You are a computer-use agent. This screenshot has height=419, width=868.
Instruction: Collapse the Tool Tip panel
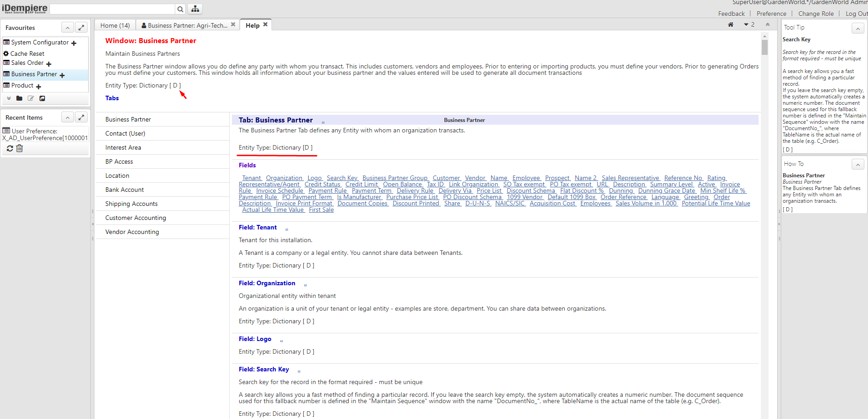point(858,28)
